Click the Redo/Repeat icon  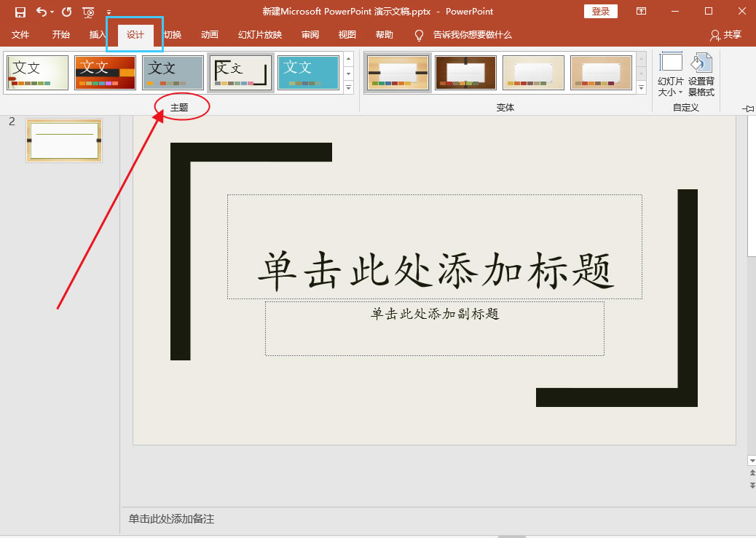click(x=67, y=12)
